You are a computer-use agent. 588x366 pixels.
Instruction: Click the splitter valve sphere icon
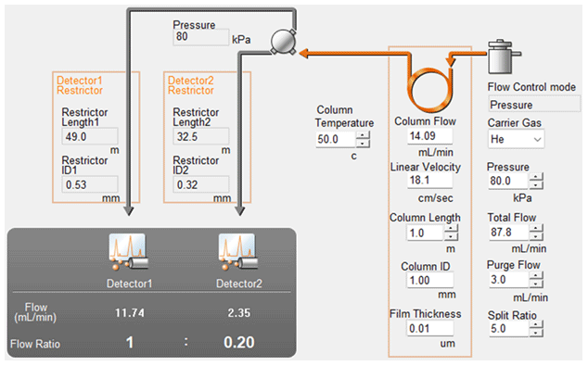pos(284,41)
